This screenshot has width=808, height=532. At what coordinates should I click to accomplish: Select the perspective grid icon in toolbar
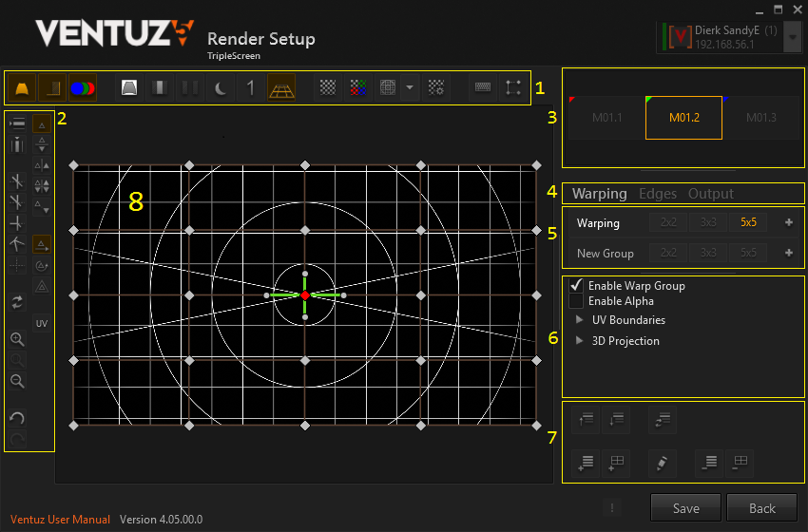281,88
